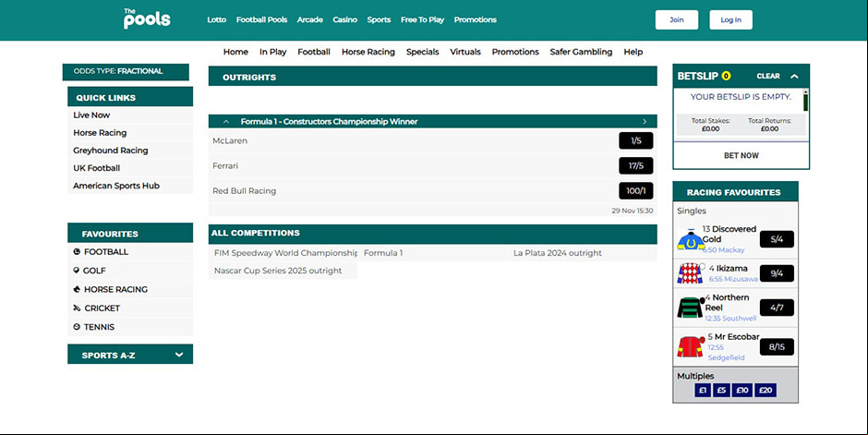Select McLaren odds 1/5
Viewport: 868px width, 435px height.
635,140
